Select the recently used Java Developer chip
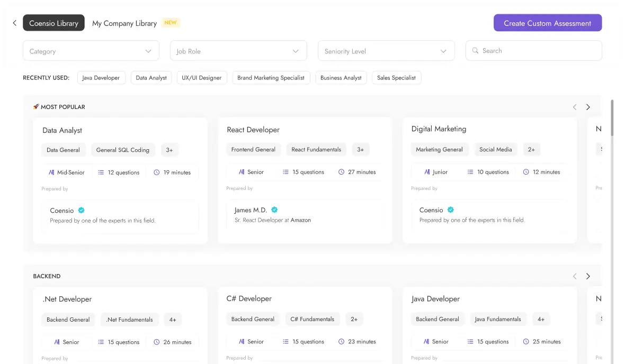Screen dimensions: 625x364 tap(101, 78)
